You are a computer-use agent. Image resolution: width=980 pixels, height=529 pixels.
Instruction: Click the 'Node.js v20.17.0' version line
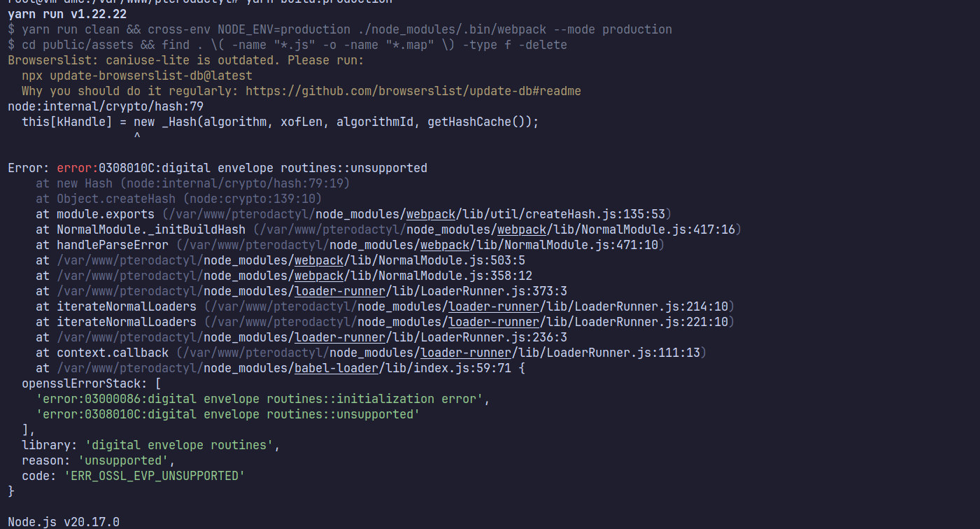[64, 522]
